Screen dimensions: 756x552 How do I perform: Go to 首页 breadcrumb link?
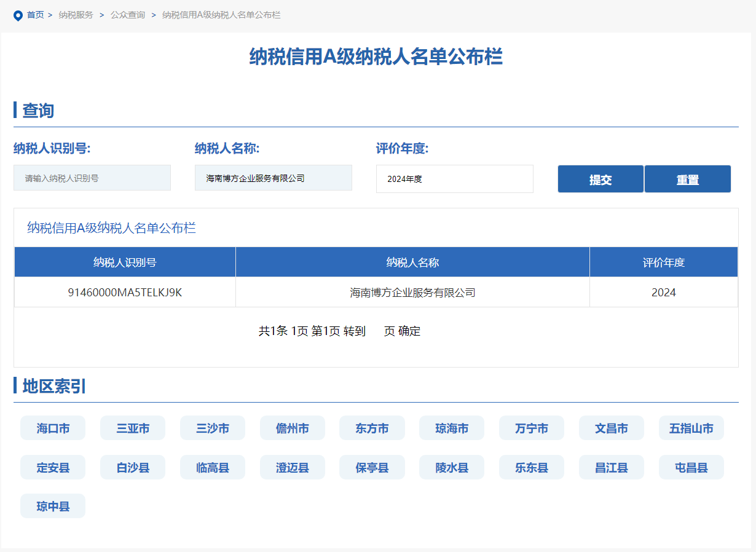click(35, 15)
